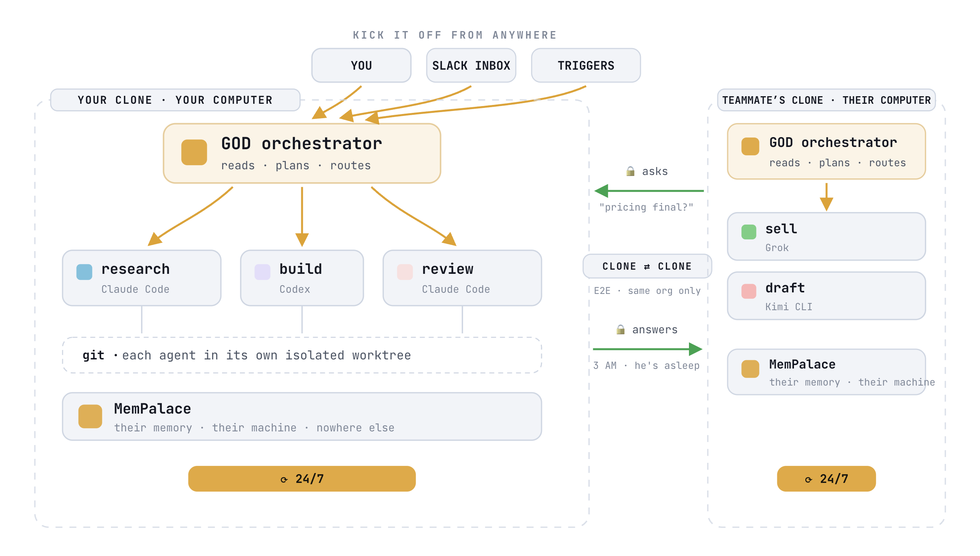
Task: Click your clone's wide 24/7 bar
Action: 302,478
